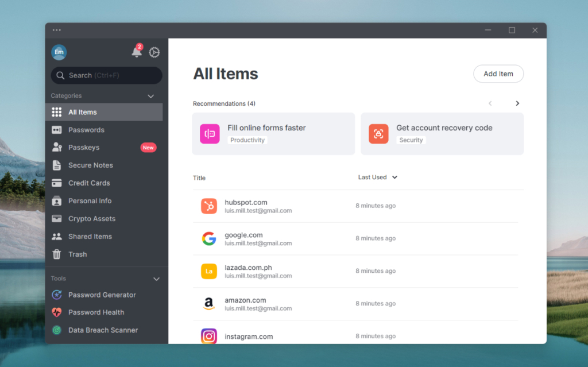Click the Add Item button
The image size is (588, 367).
click(x=498, y=74)
